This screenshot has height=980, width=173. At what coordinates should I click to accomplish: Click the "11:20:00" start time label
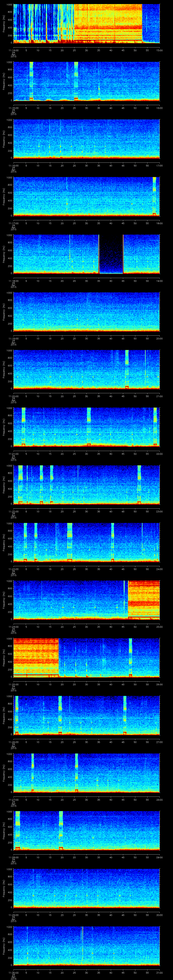[x=13, y=396]
